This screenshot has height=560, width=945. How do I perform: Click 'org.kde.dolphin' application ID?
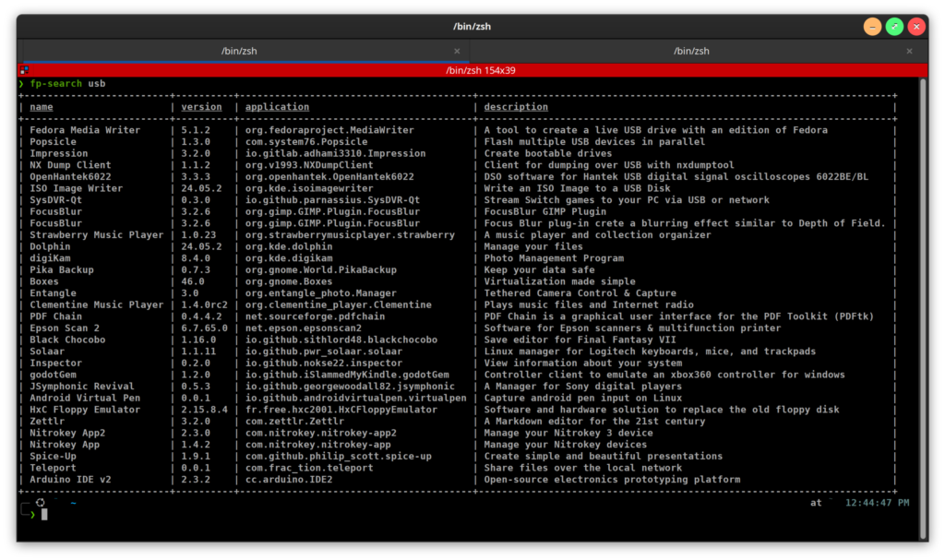[x=289, y=246]
